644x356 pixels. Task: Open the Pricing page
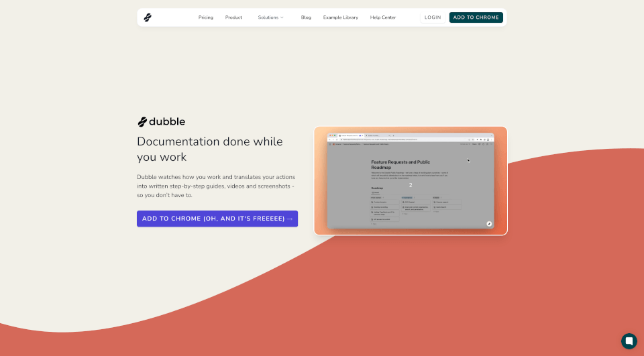[x=206, y=17]
